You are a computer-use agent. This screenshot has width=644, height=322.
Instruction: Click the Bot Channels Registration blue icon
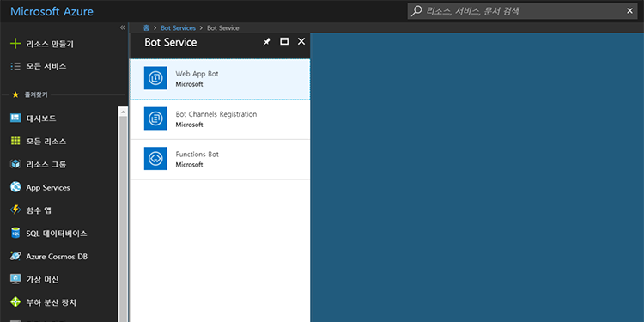pyautogui.click(x=155, y=118)
